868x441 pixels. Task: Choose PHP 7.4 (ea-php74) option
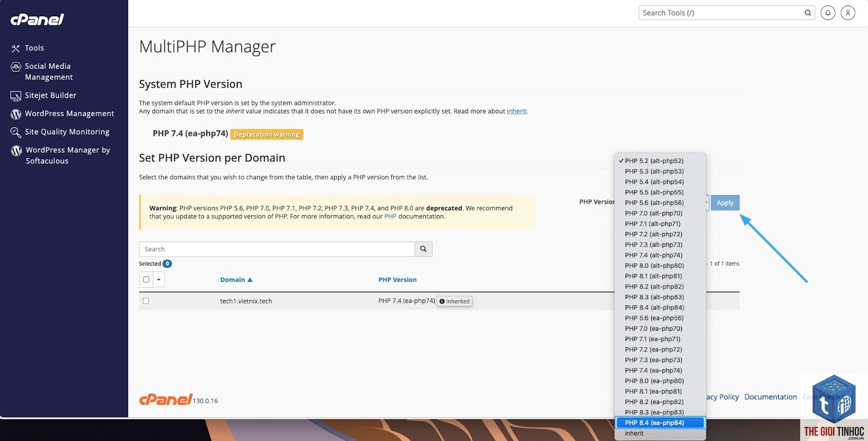(660, 370)
